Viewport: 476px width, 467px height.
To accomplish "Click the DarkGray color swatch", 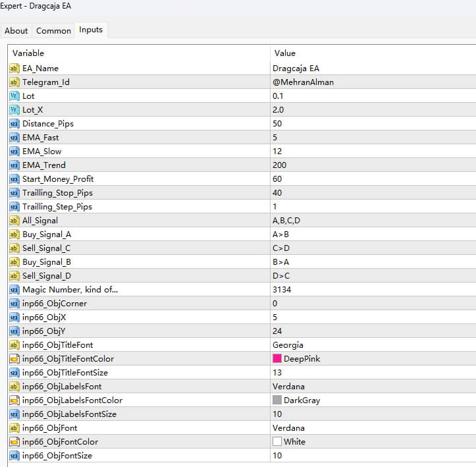I will coord(277,400).
